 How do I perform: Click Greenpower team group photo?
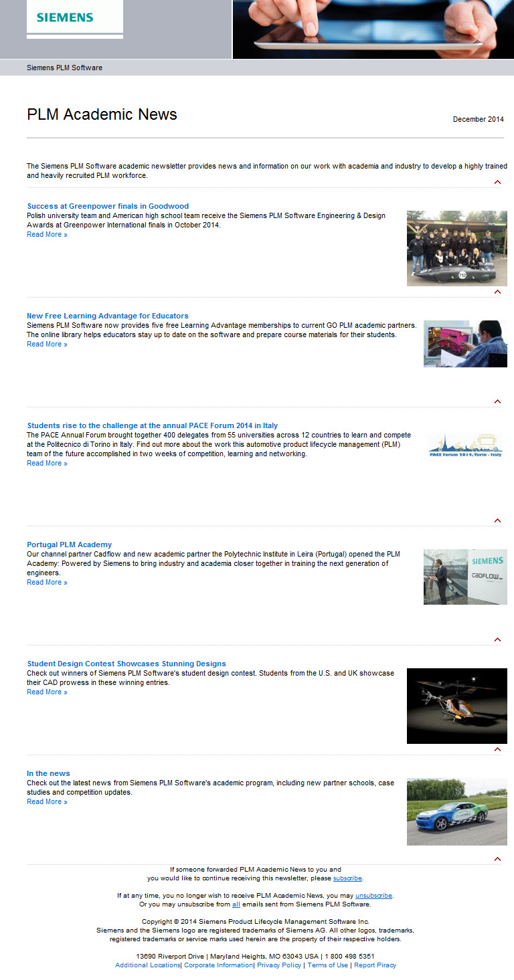(x=457, y=248)
